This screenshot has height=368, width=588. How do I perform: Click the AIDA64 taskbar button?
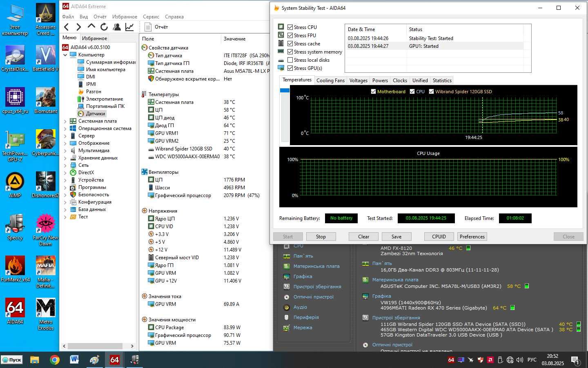coord(114,360)
